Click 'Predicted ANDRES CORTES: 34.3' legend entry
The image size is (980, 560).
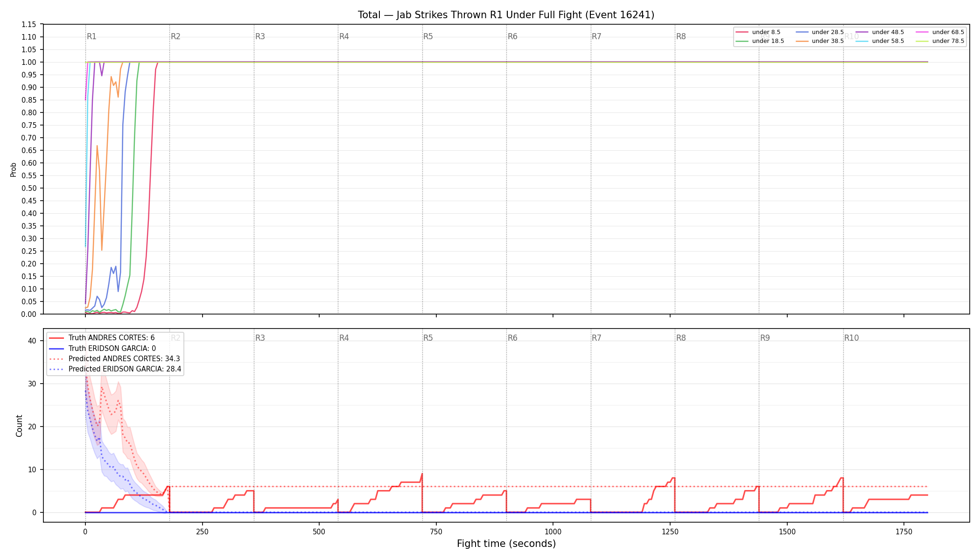pos(114,359)
